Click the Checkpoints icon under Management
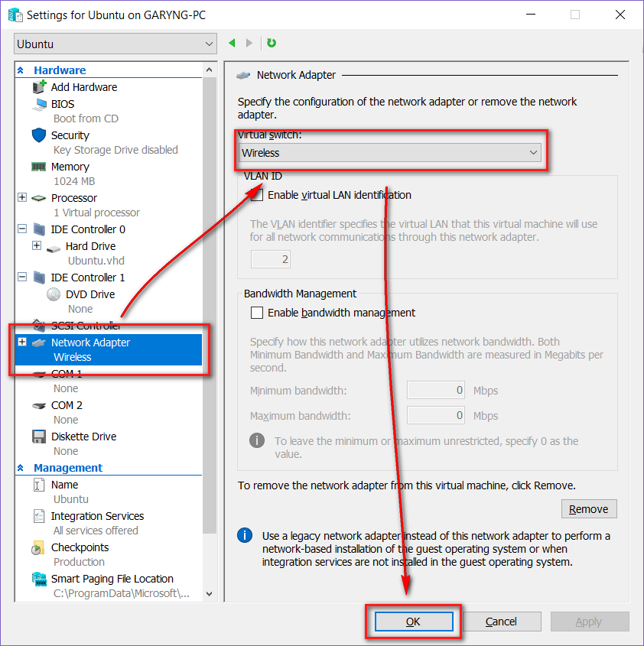The image size is (644, 646). (x=39, y=548)
